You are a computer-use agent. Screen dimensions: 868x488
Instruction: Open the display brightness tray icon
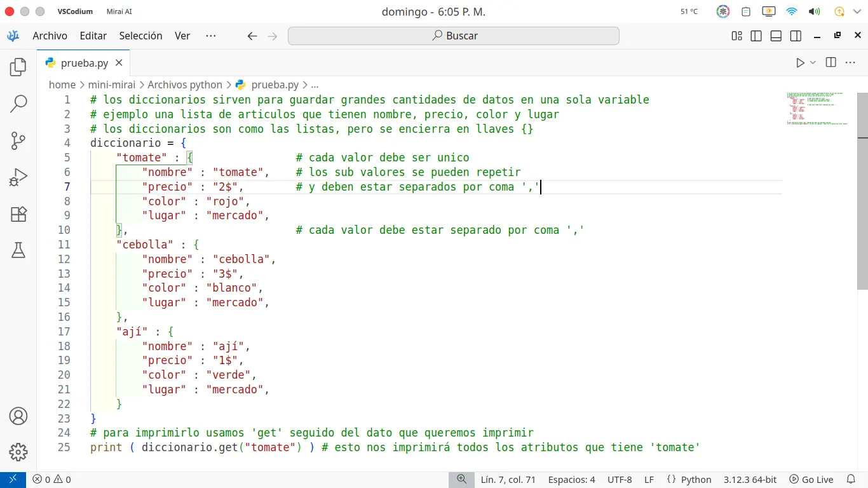pyautogui.click(x=768, y=11)
